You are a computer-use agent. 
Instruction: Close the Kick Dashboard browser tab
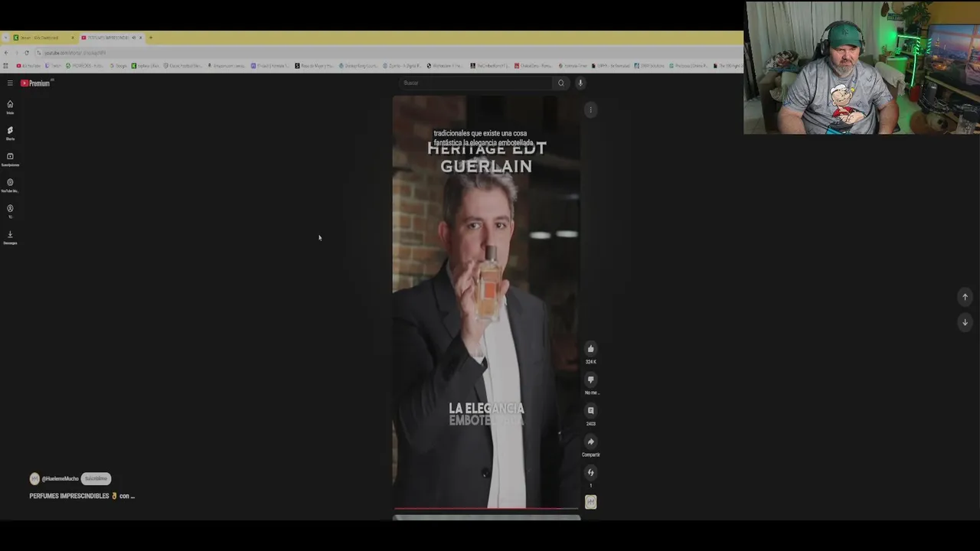(x=73, y=37)
